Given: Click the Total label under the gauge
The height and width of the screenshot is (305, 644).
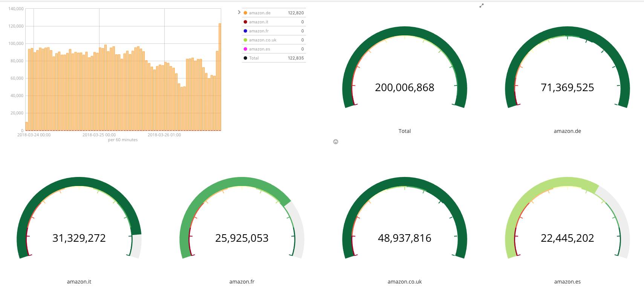Looking at the screenshot, I should pyautogui.click(x=405, y=131).
